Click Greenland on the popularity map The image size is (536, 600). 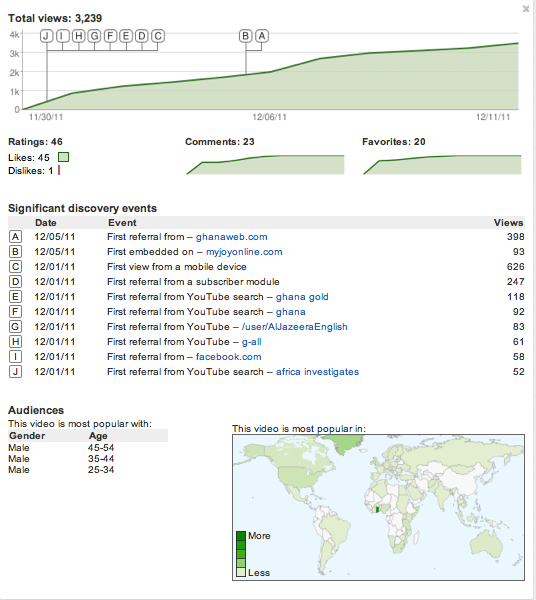[x=342, y=445]
